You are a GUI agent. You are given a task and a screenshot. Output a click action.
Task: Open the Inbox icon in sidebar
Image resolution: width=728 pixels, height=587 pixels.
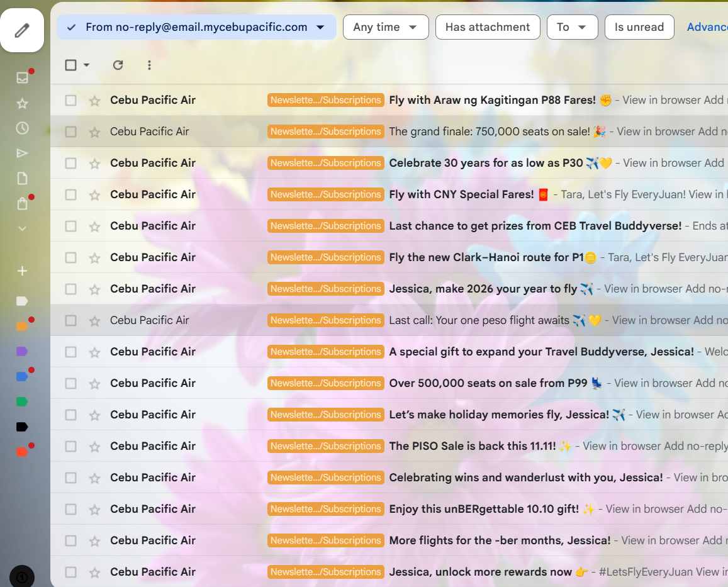[22, 77]
